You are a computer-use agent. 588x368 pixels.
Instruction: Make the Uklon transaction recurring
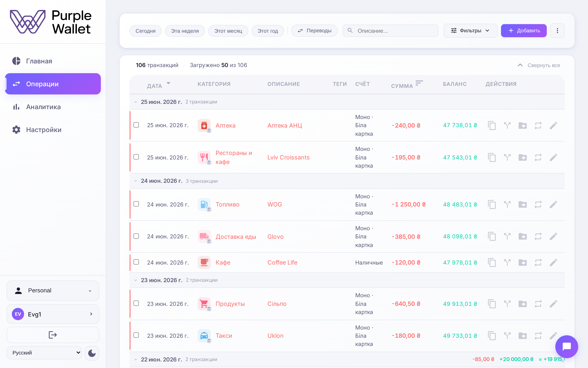tap(538, 336)
